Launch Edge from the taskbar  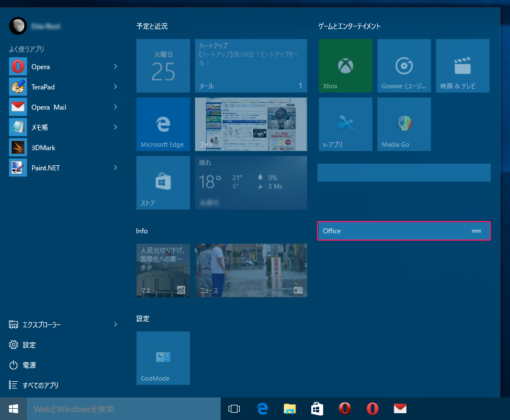[262, 409]
